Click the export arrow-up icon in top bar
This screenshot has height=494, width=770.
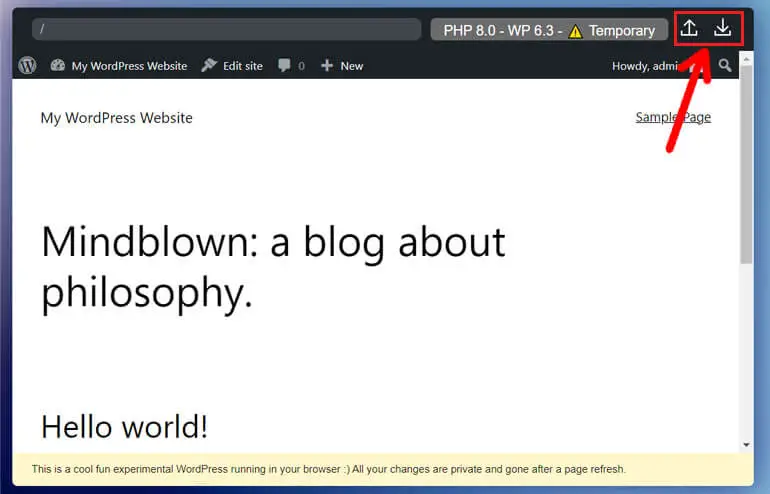click(688, 29)
